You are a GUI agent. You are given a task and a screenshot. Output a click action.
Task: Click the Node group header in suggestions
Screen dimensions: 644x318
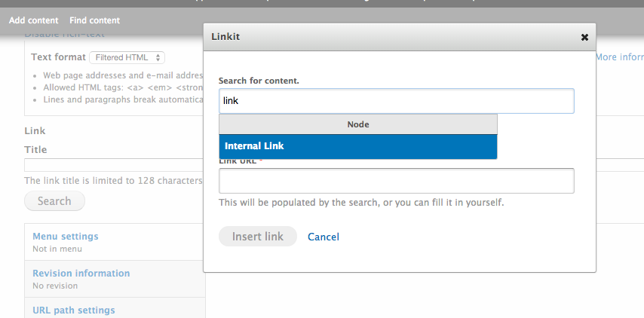coord(357,124)
